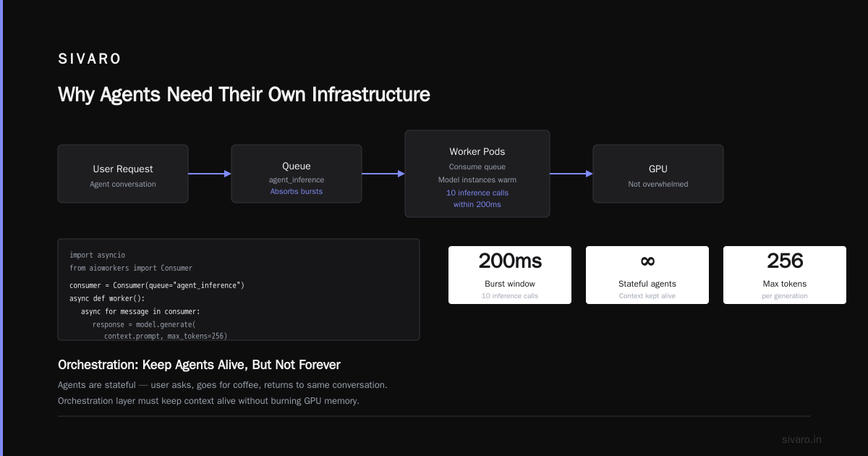Click the 'Not overwhelmed' caption under GPU
The width and height of the screenshot is (868, 456).
pos(658,184)
